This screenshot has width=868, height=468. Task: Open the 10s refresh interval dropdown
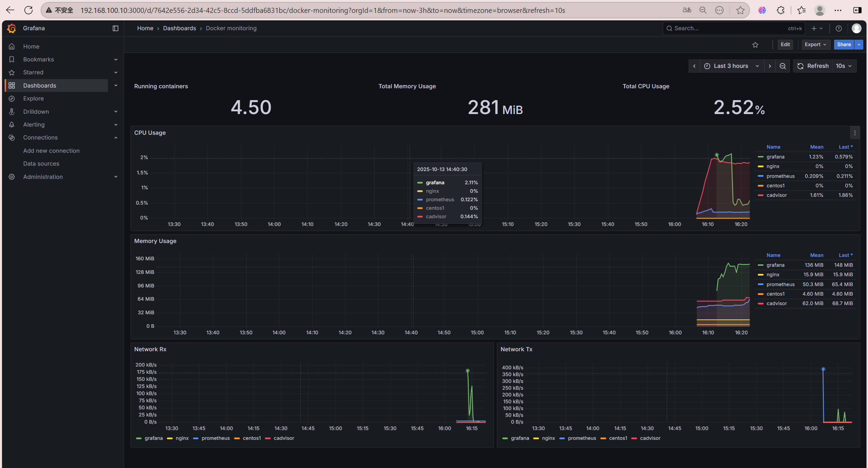point(844,66)
